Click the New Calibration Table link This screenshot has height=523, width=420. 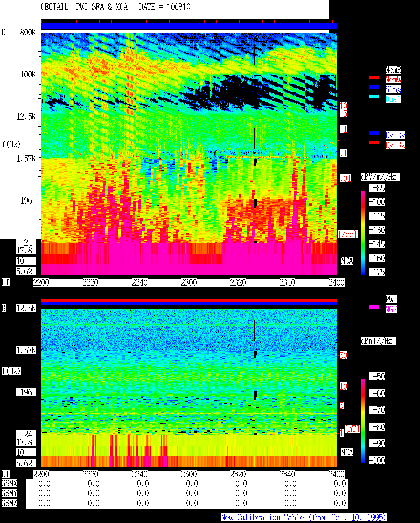click(304, 518)
